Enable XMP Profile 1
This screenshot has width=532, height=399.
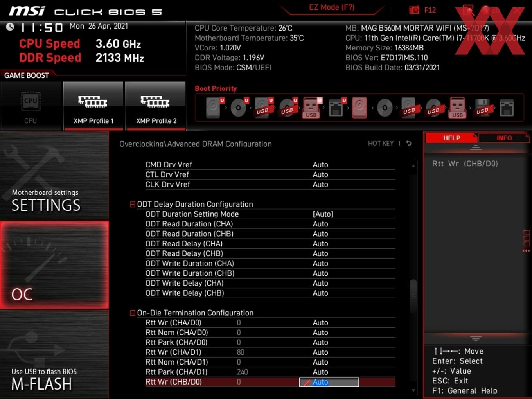click(x=93, y=106)
